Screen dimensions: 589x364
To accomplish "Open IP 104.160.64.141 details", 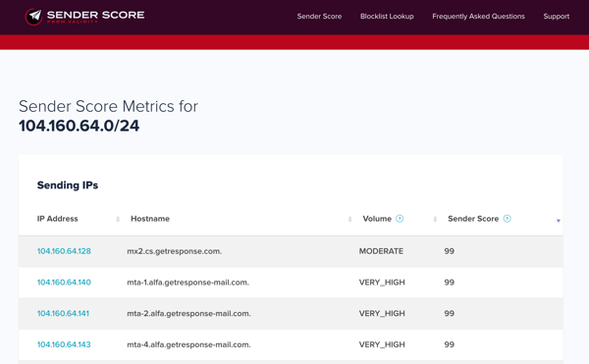I will (63, 314).
